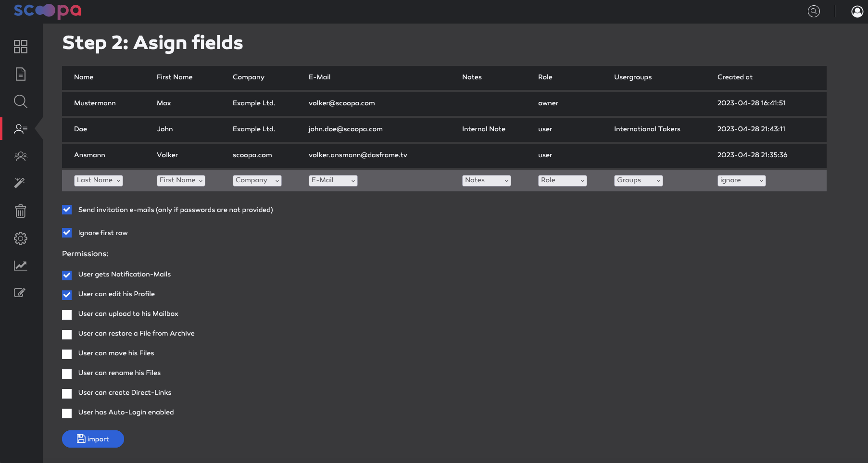Image resolution: width=868 pixels, height=463 pixels.
Task: Open the Company field dropdown
Action: [257, 180]
